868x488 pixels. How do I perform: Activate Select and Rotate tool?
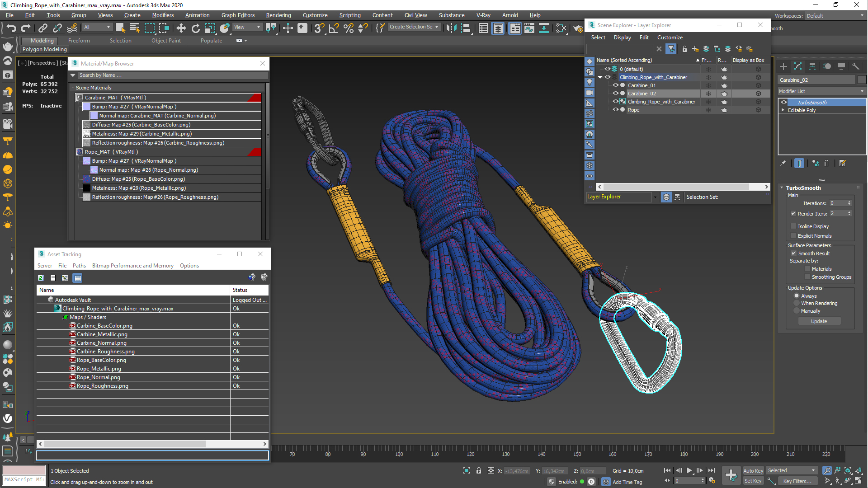click(195, 28)
